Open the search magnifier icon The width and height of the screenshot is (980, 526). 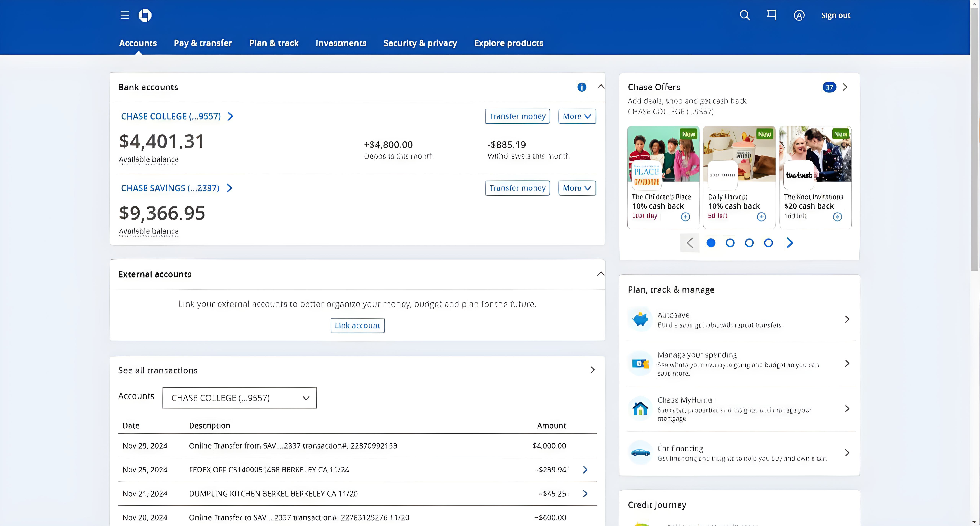(745, 15)
